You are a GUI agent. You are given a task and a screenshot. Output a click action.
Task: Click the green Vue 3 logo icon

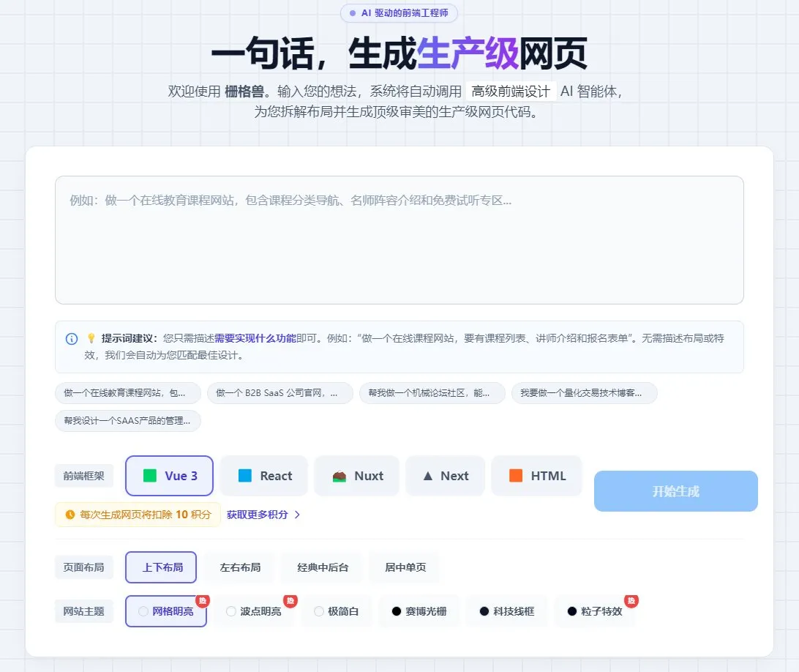(150, 476)
